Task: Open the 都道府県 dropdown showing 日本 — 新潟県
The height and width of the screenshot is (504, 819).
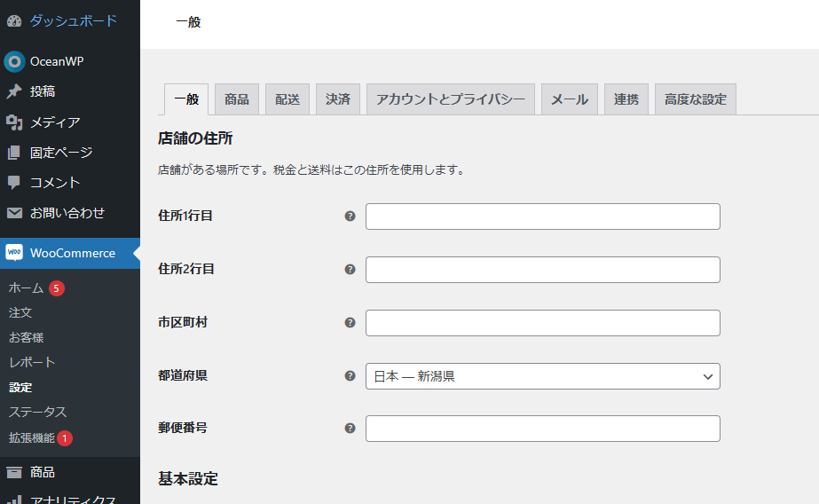Action: tap(542, 376)
